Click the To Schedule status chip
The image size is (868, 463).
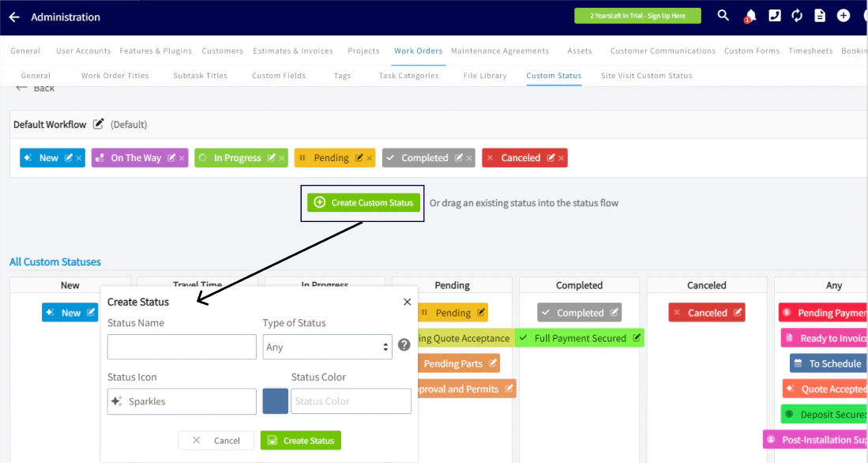point(829,363)
